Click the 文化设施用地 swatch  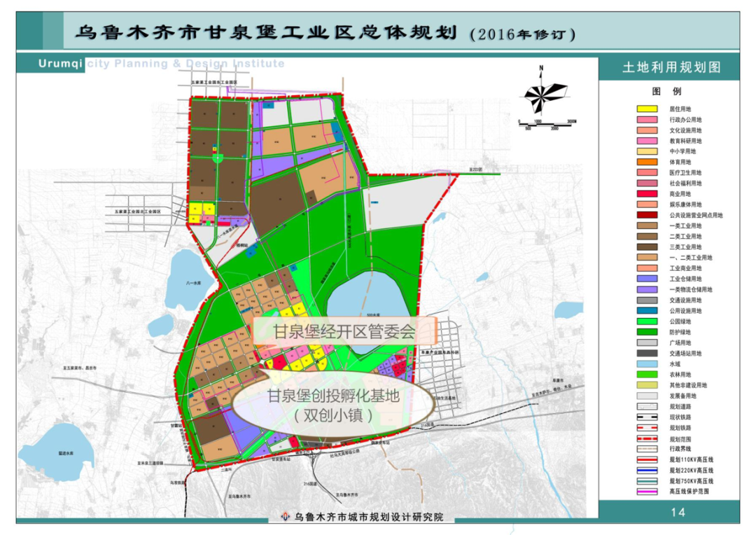647,130
